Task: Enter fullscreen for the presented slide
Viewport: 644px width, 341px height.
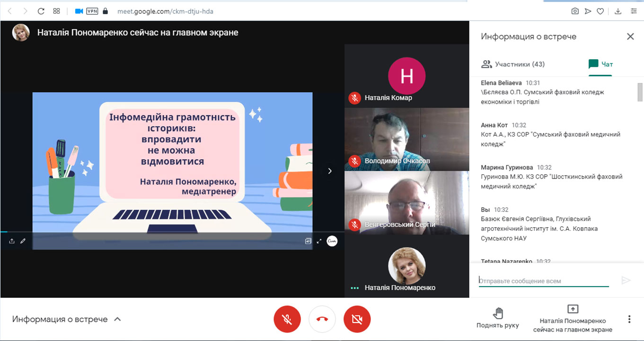Action: 319,241
